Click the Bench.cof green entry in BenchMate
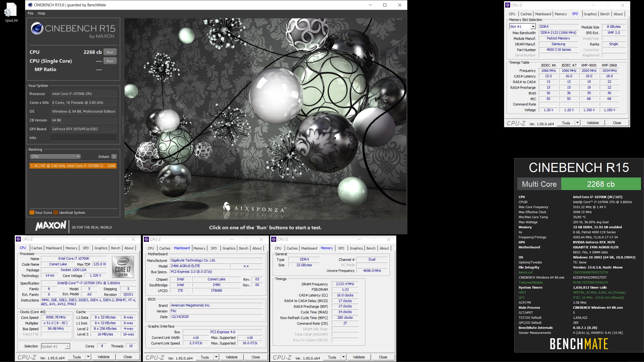This screenshot has width=644, height=362. pyautogui.click(x=526, y=272)
